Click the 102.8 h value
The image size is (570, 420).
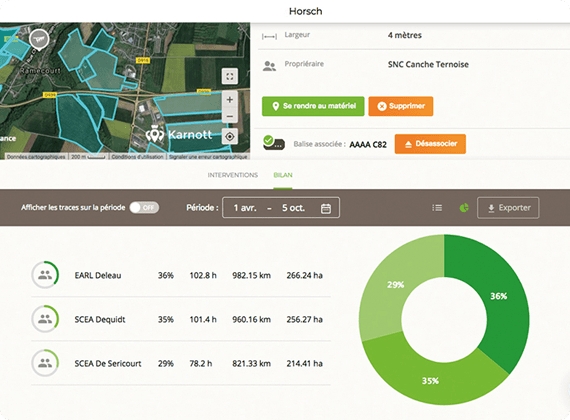pos(203,276)
